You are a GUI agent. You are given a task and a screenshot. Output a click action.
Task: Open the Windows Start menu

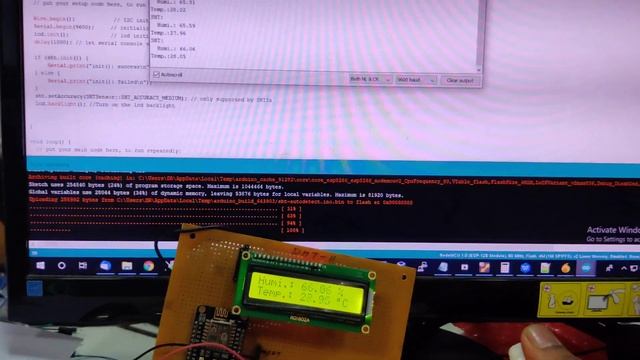pyautogui.click(x=40, y=265)
